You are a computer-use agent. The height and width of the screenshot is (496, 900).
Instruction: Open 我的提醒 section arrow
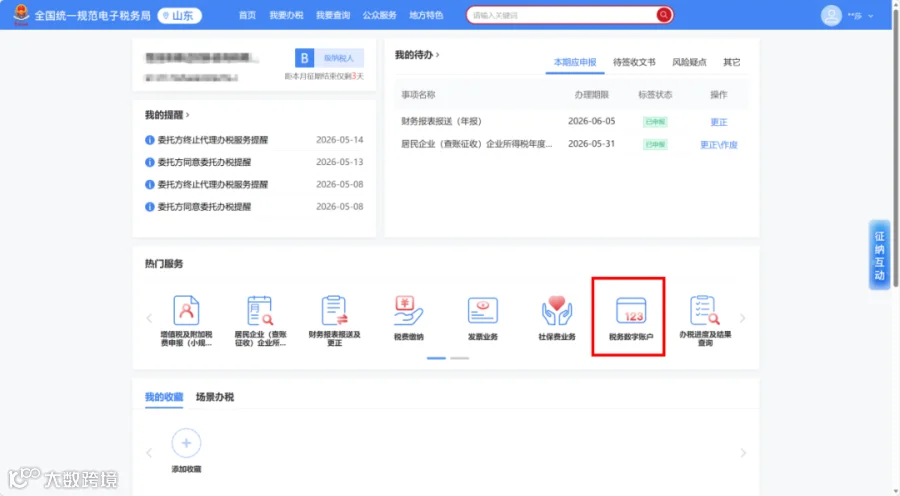pyautogui.click(x=187, y=115)
